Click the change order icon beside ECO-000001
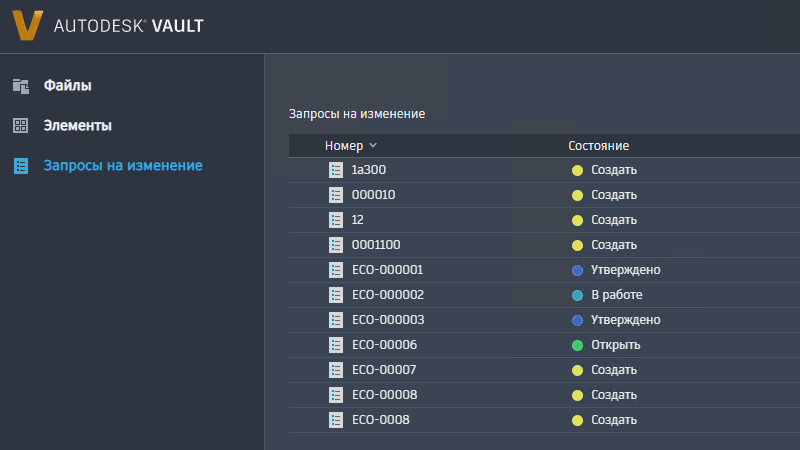 tap(336, 270)
